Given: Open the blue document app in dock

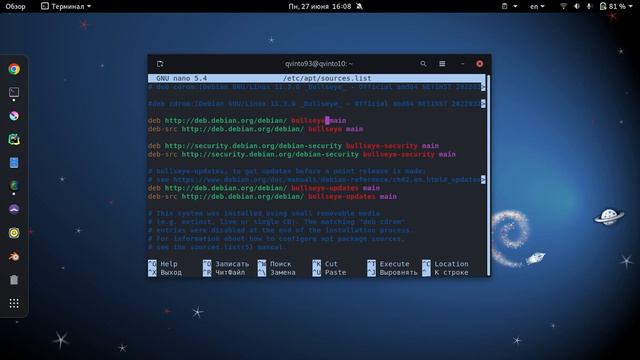Looking at the screenshot, I should pyautogui.click(x=14, y=163).
